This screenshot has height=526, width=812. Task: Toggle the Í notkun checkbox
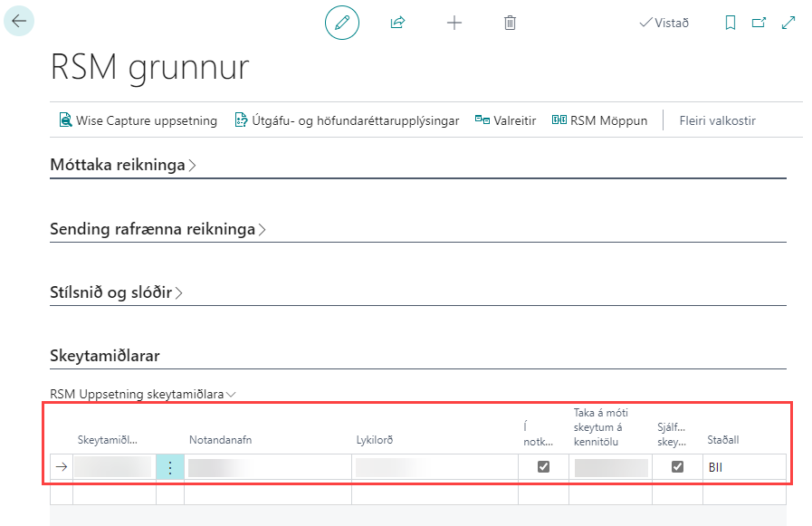coord(544,467)
